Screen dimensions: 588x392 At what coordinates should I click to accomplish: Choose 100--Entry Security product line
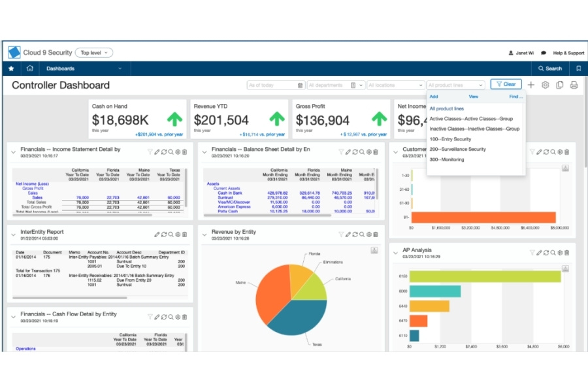point(450,139)
